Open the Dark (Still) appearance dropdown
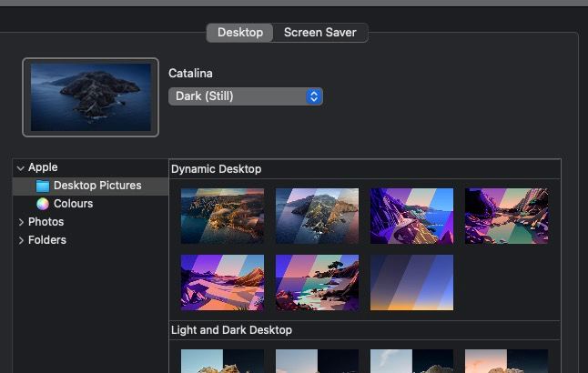 tap(246, 96)
